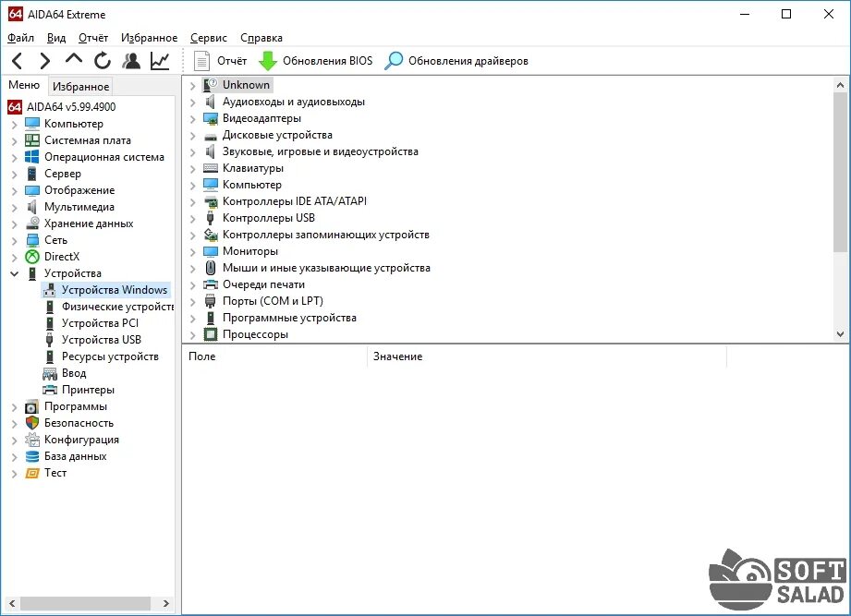This screenshot has height=616, width=851.
Task: Expand the Компьютер node in left tree
Action: pos(14,124)
